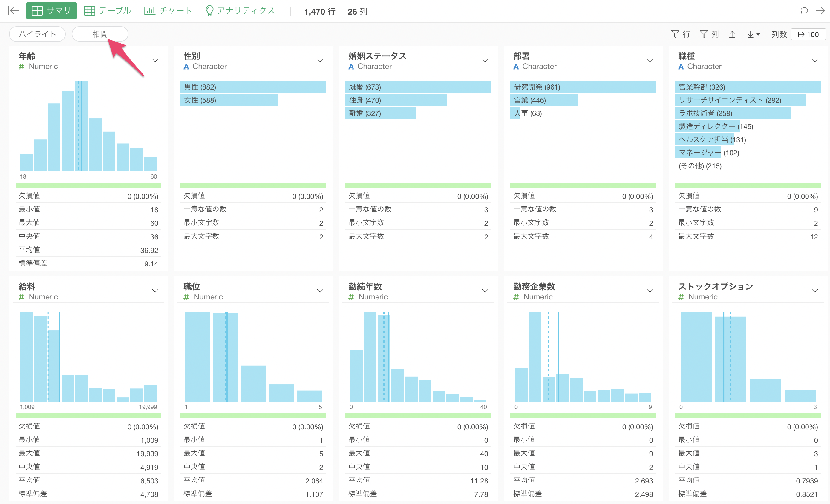Viewport: 830px width, 504px height.
Task: Click the ハイライト button
Action: tap(37, 34)
